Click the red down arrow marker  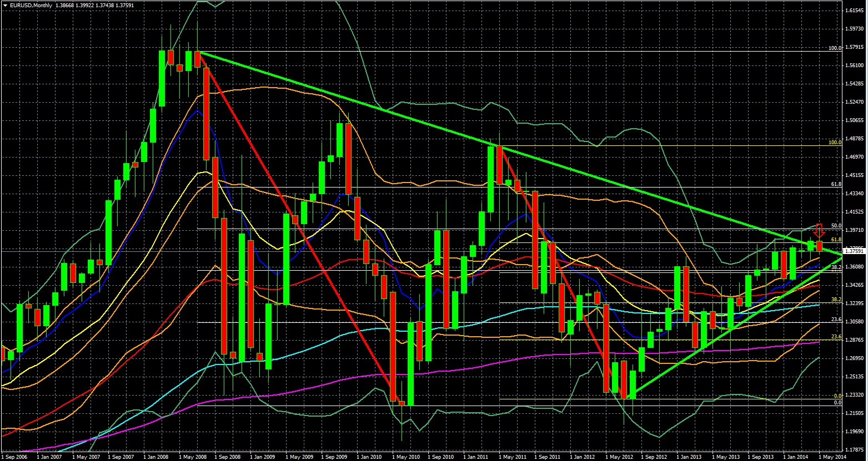coord(819,229)
